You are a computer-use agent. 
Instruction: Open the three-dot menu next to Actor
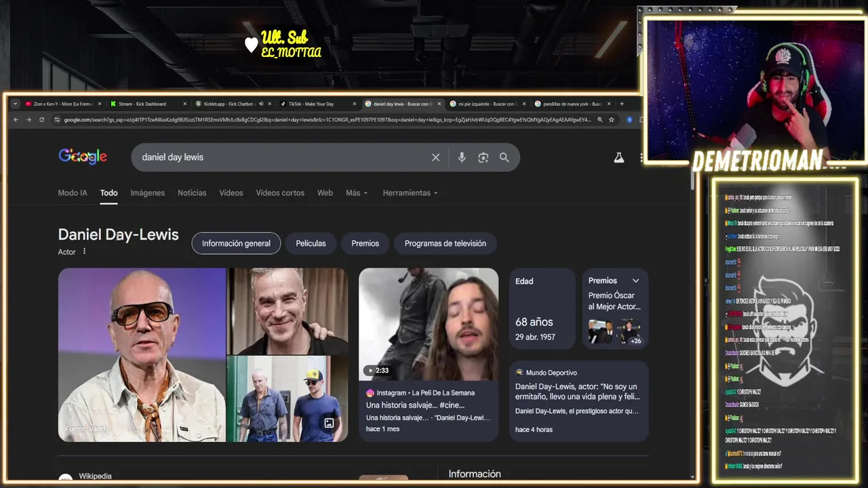[84, 251]
